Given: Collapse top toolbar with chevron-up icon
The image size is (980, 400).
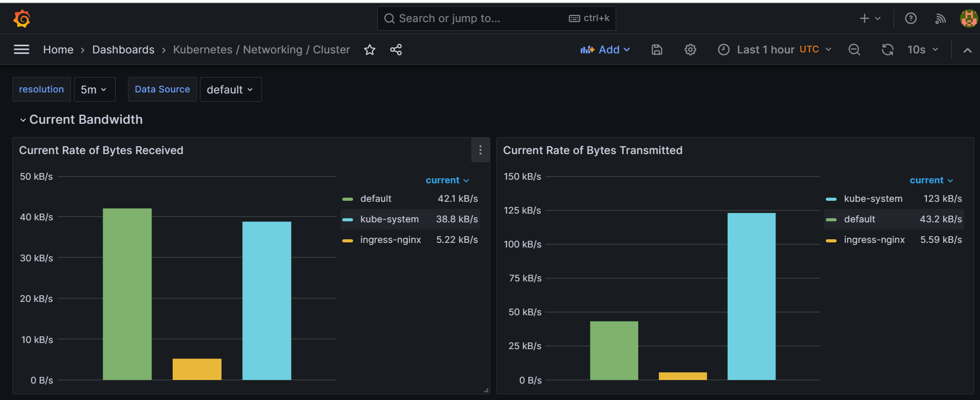Looking at the screenshot, I should click(x=967, y=50).
